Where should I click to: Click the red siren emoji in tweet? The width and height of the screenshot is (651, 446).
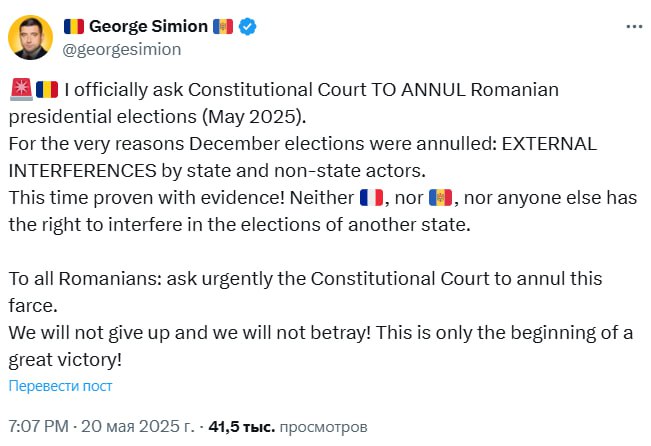20,90
